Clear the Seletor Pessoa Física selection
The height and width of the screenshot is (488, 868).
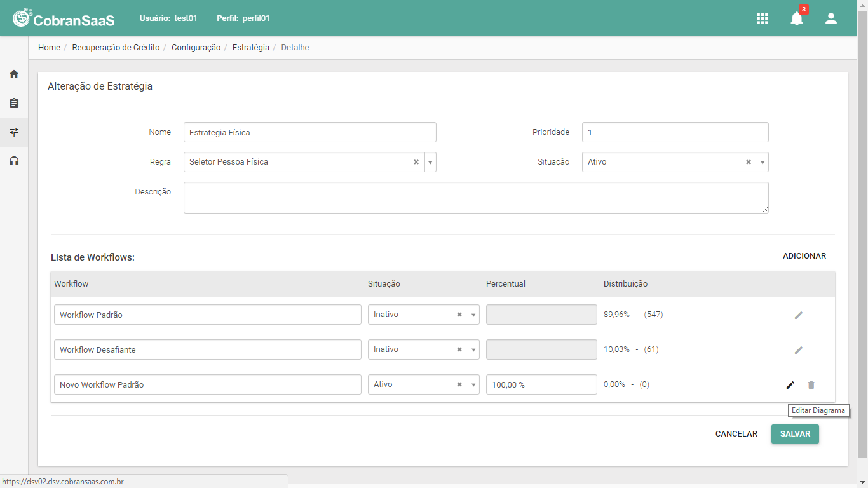(x=416, y=162)
